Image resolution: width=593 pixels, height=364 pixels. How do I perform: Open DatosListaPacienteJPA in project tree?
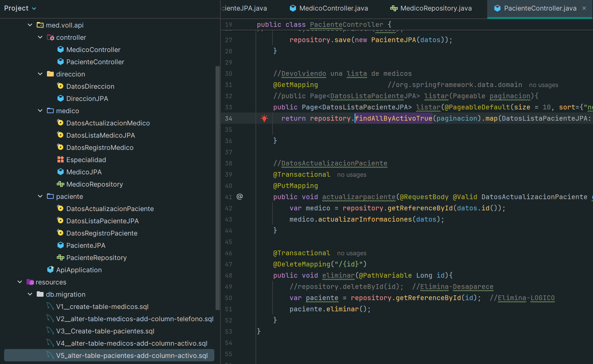[102, 221]
